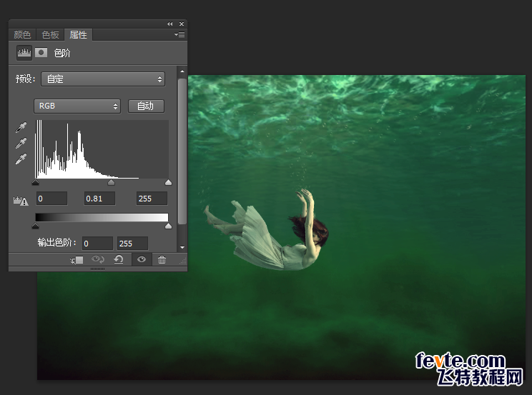This screenshot has width=532, height=395.
Task: Open the panel flyout menu
Action: (x=179, y=34)
